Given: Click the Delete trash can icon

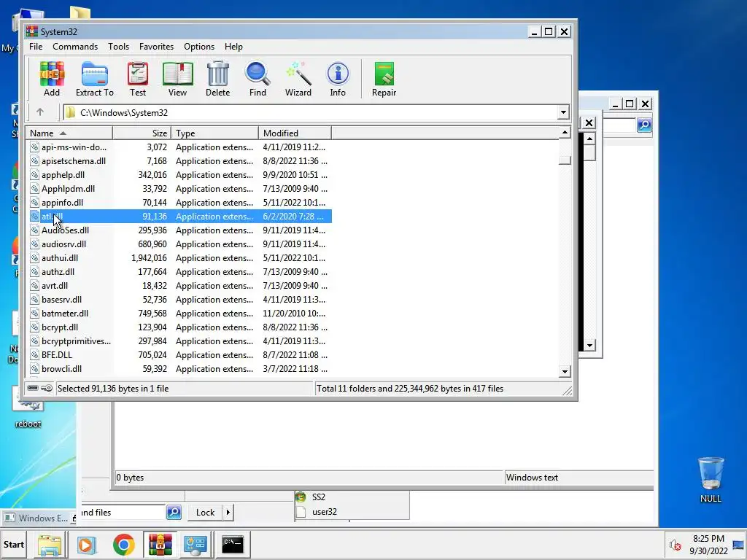Looking at the screenshot, I should 217,79.
